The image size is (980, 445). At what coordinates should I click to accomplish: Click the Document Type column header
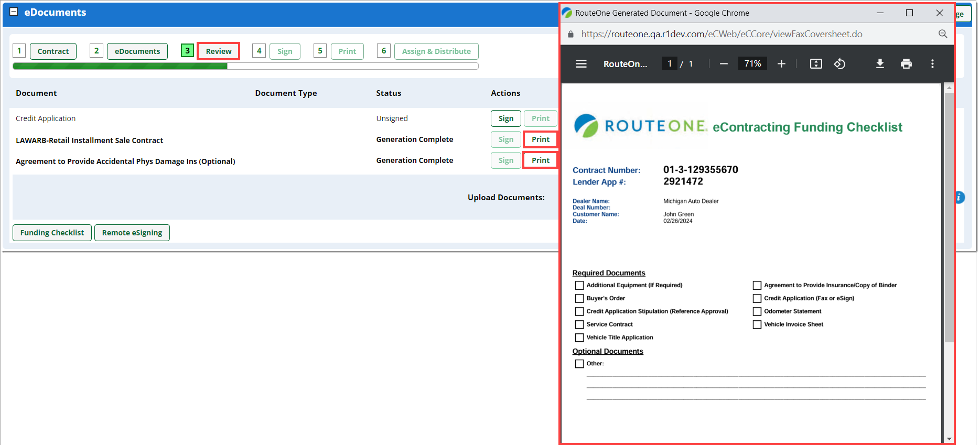(286, 93)
